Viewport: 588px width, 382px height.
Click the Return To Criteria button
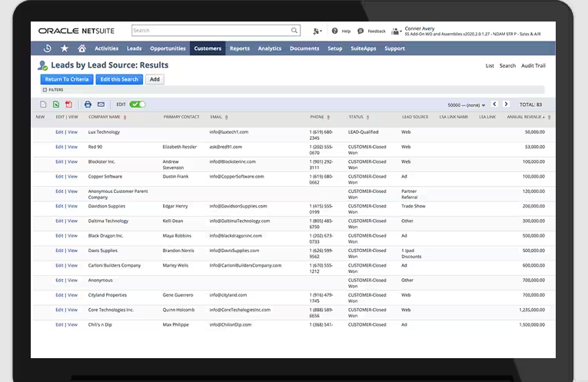point(67,79)
